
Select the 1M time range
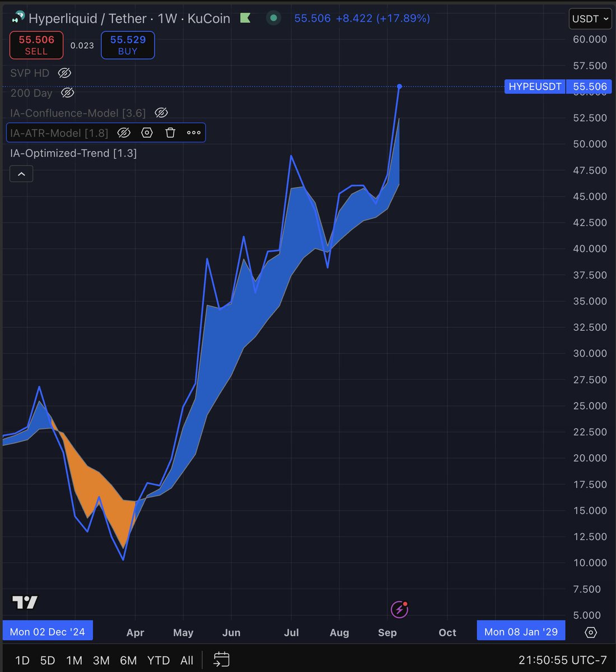[x=74, y=660]
